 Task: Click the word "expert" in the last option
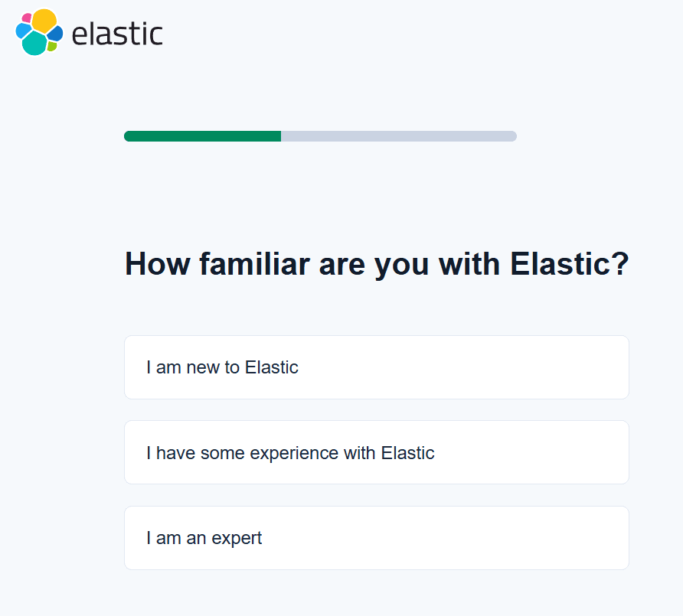[237, 539]
